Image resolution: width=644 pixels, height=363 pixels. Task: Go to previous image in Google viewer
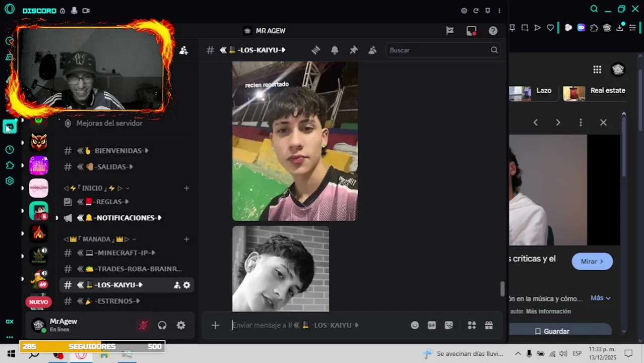click(x=536, y=123)
